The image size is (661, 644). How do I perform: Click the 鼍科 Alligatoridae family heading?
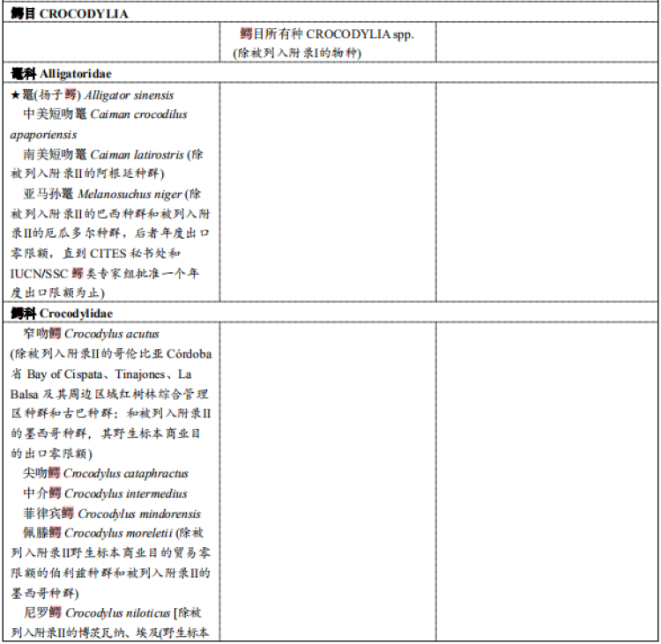coord(61,74)
